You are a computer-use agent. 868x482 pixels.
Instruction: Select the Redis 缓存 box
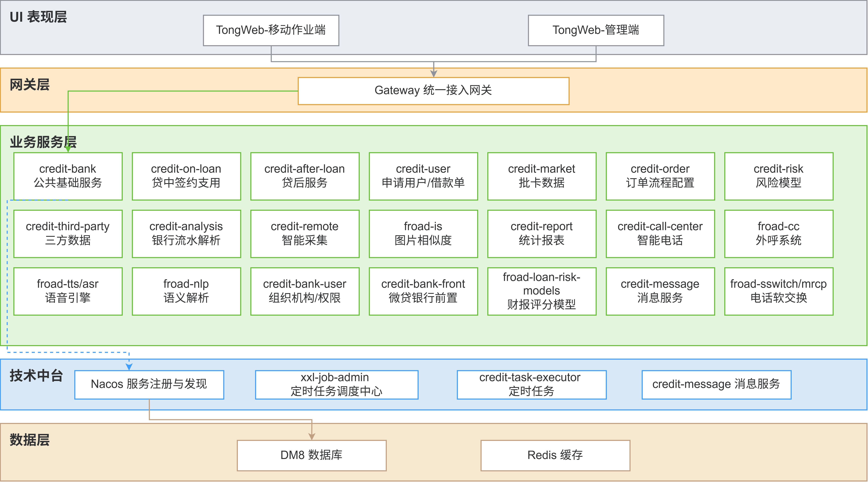(555, 455)
